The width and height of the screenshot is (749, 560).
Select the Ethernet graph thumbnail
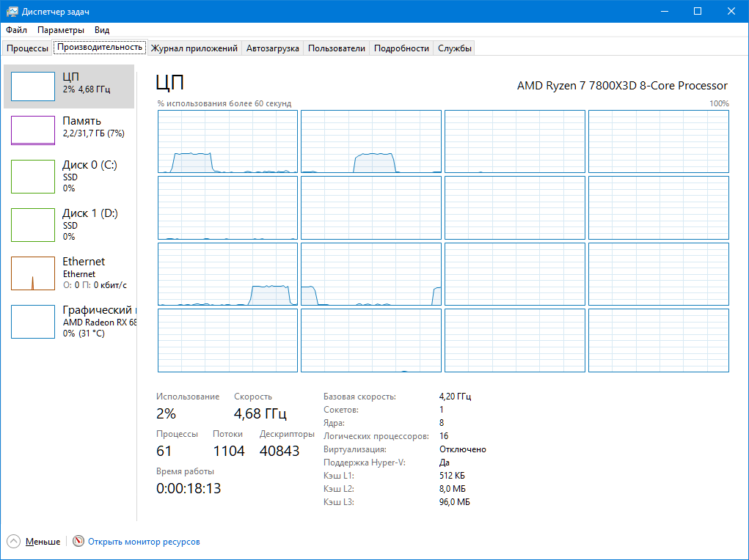(33, 273)
